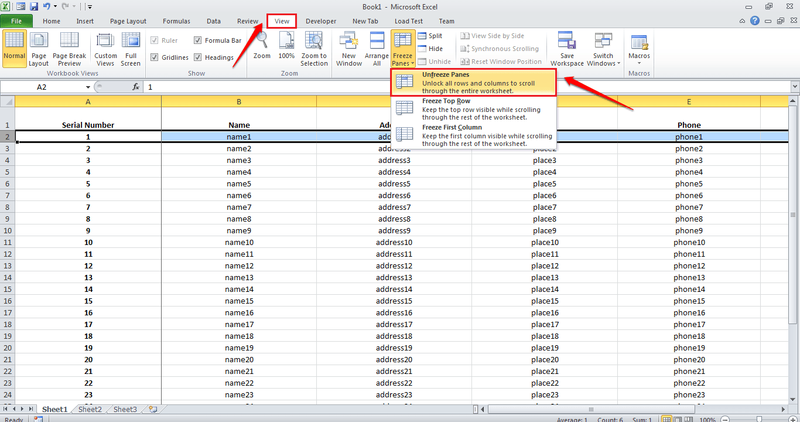Image resolution: width=800 pixels, height=422 pixels.
Task: Open the Freeze Panes dropdown
Action: (403, 48)
